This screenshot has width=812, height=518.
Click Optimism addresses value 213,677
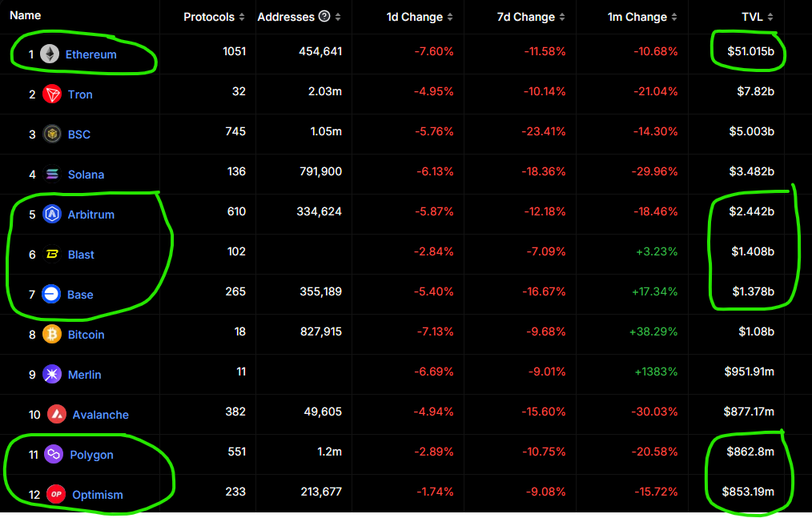(x=321, y=492)
